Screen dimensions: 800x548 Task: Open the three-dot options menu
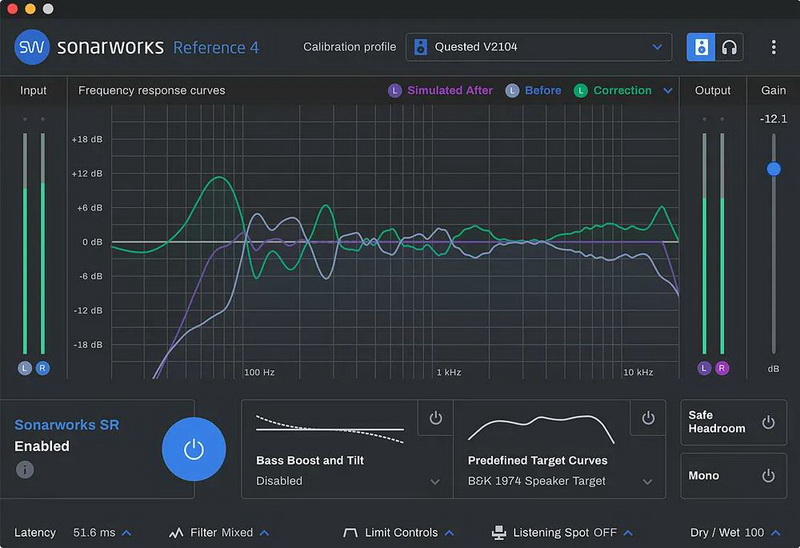[773, 47]
